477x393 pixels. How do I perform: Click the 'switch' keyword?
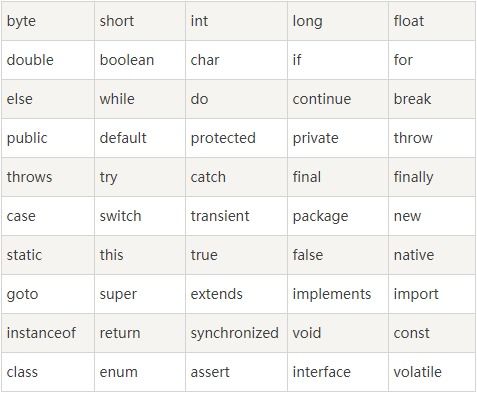(120, 216)
